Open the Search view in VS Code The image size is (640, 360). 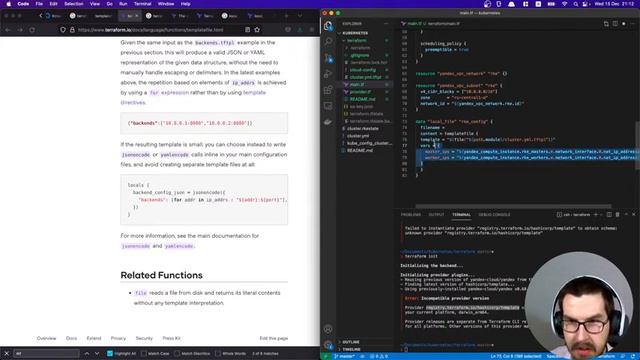click(x=328, y=41)
